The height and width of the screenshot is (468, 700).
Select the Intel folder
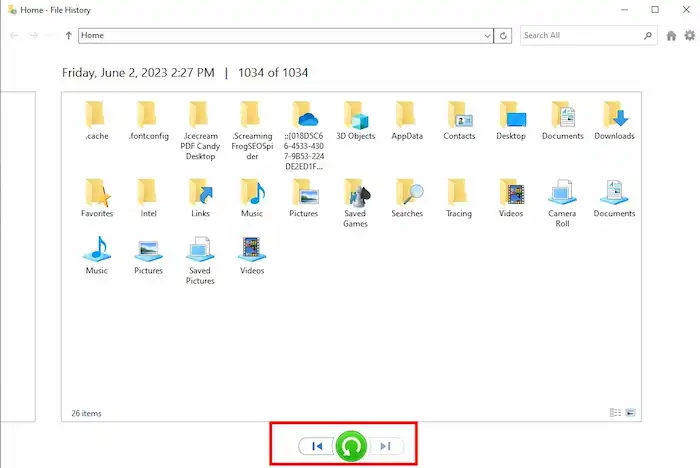click(x=149, y=198)
